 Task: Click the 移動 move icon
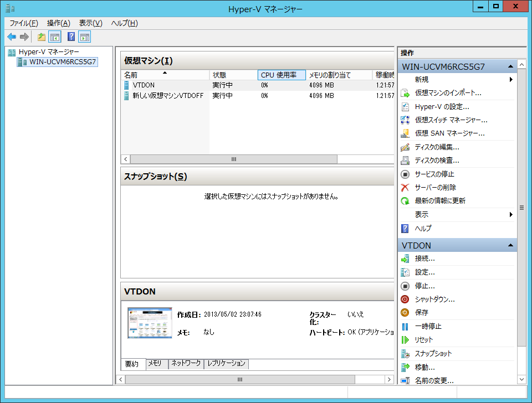405,367
